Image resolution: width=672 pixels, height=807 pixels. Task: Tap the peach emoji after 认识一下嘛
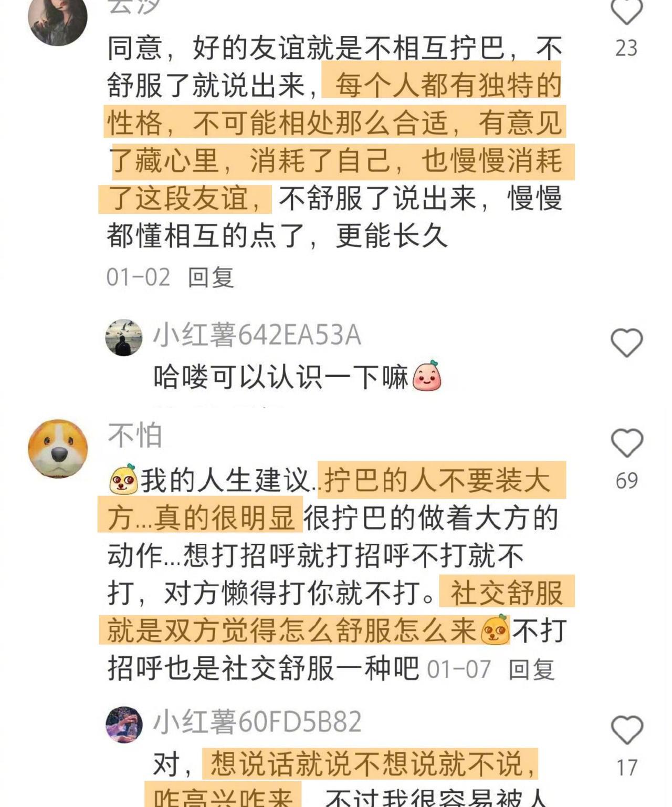427,376
